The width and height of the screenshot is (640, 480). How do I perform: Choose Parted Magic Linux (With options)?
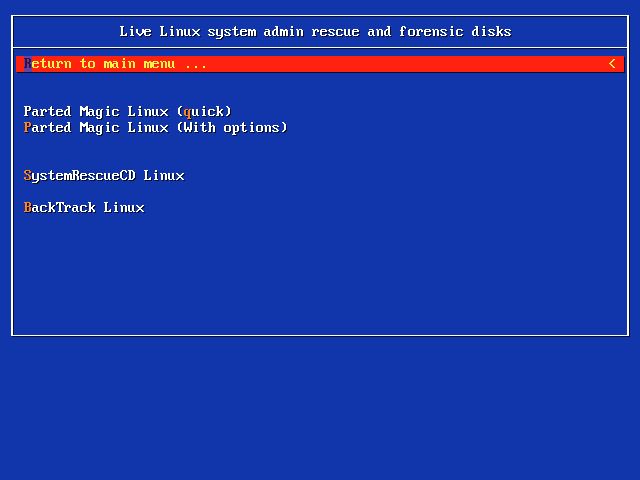(x=156, y=128)
